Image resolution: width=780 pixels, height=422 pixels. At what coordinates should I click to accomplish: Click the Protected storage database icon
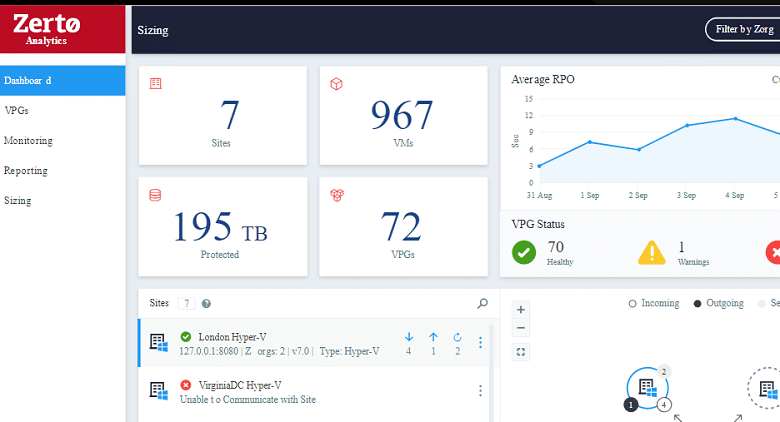155,195
